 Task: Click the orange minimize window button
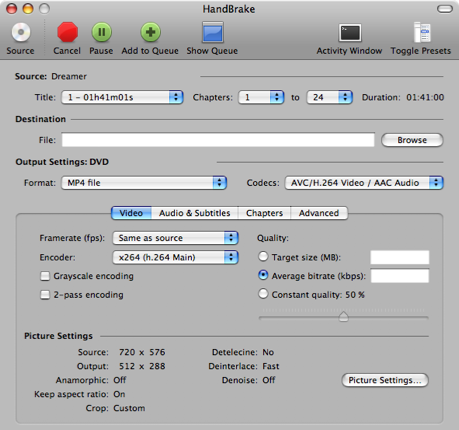(28, 9)
